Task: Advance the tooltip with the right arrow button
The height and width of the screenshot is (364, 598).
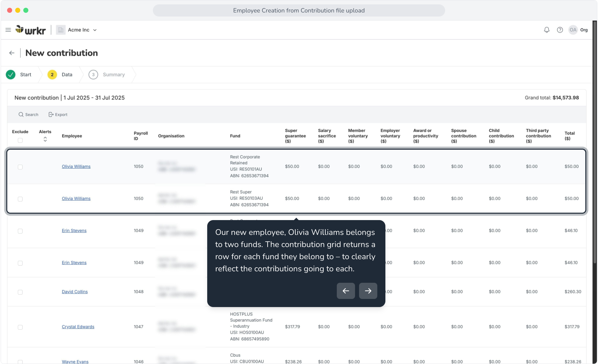Action: pyautogui.click(x=368, y=291)
